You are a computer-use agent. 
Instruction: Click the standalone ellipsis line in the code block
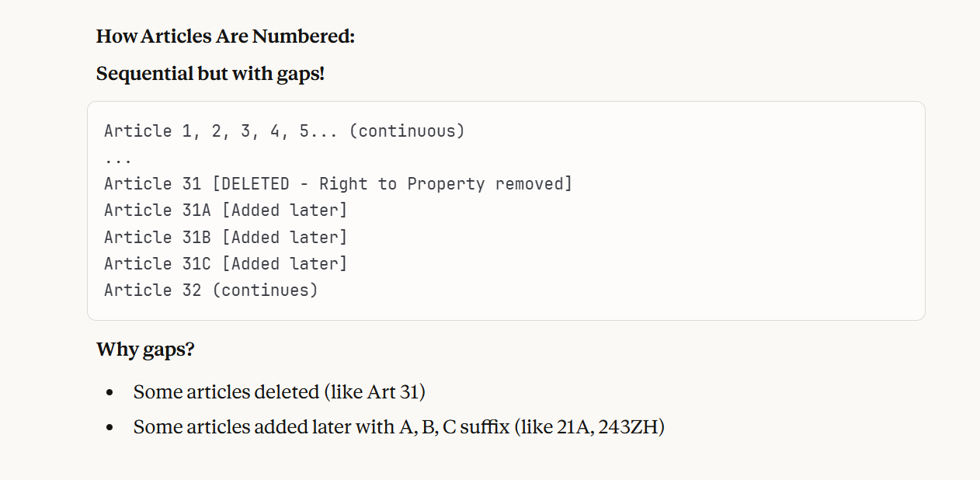click(118, 158)
